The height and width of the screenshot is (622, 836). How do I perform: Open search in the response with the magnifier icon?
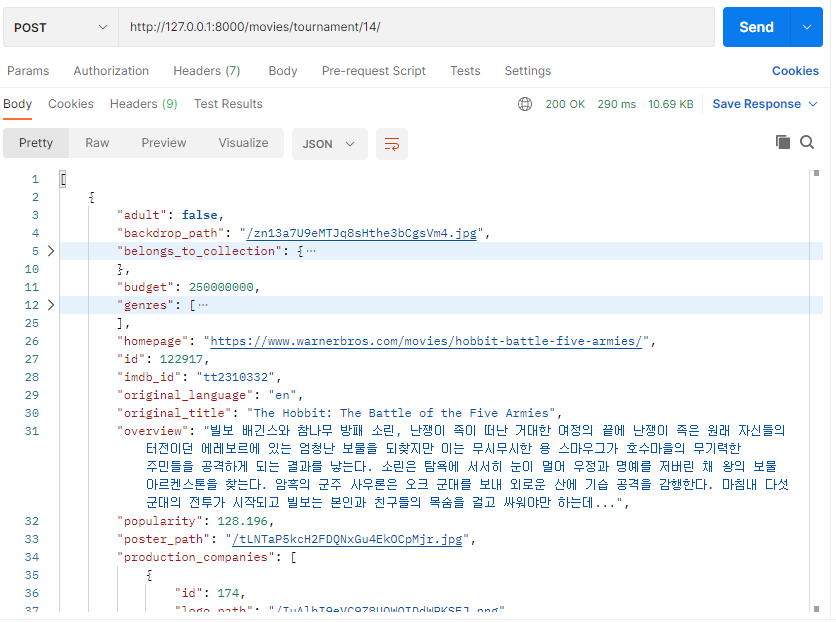point(807,142)
